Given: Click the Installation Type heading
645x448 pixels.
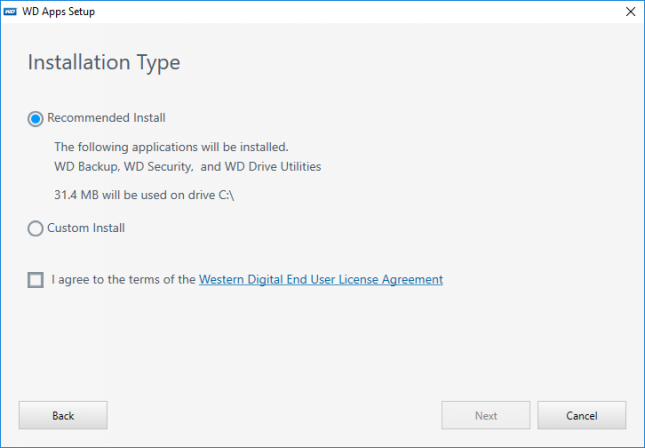Looking at the screenshot, I should coord(104,63).
